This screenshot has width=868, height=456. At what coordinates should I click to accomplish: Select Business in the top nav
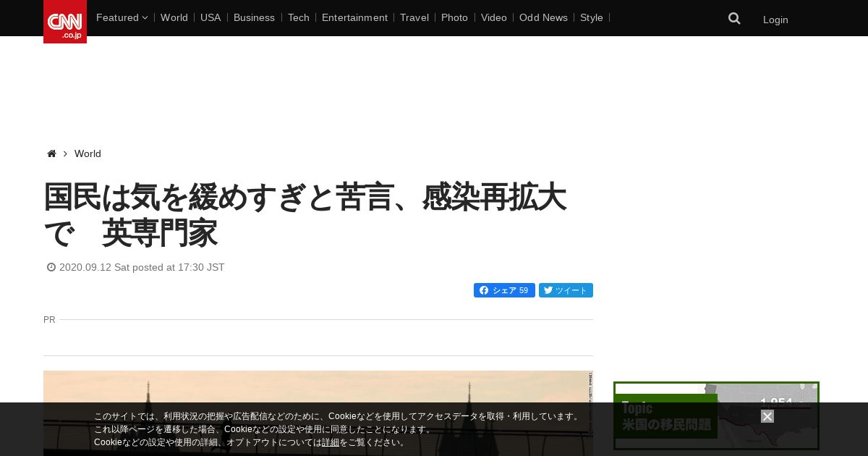pos(254,17)
